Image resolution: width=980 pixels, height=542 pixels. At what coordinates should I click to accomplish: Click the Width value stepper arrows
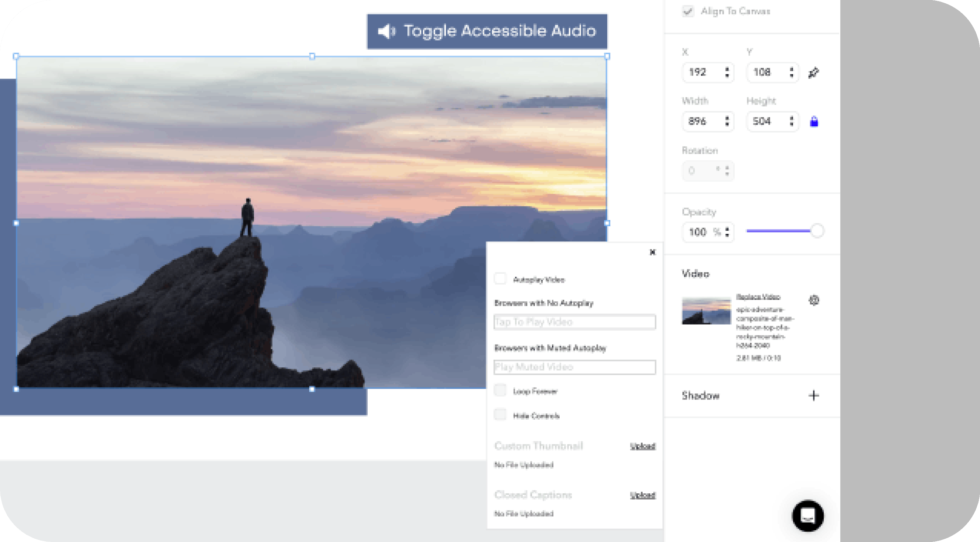tap(727, 121)
